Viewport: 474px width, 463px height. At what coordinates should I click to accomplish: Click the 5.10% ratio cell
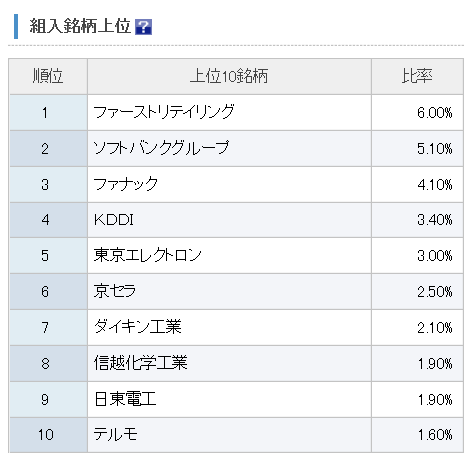click(x=417, y=149)
